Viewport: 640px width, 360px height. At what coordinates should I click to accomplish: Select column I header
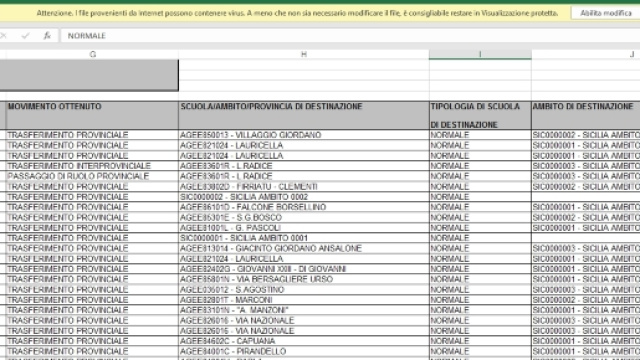coord(480,54)
